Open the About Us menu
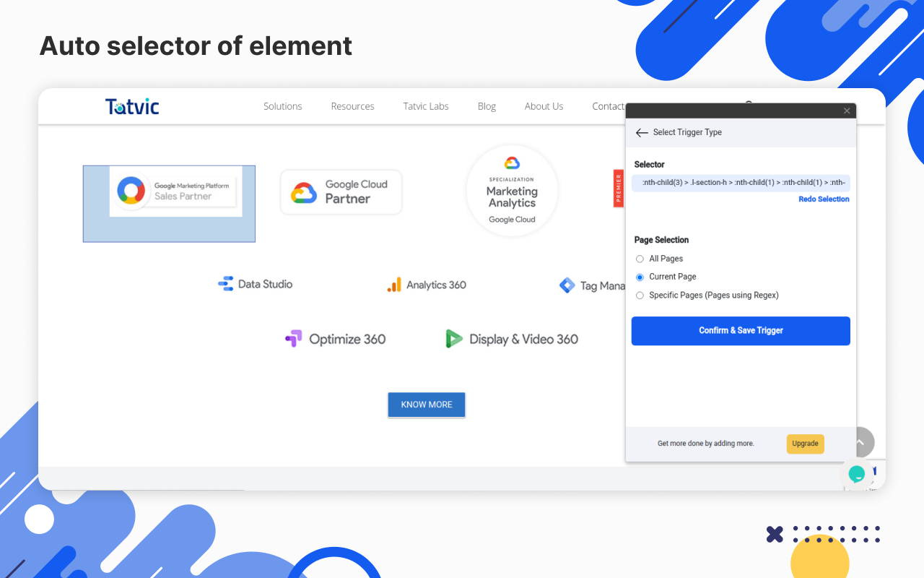The image size is (924, 578). (x=544, y=106)
